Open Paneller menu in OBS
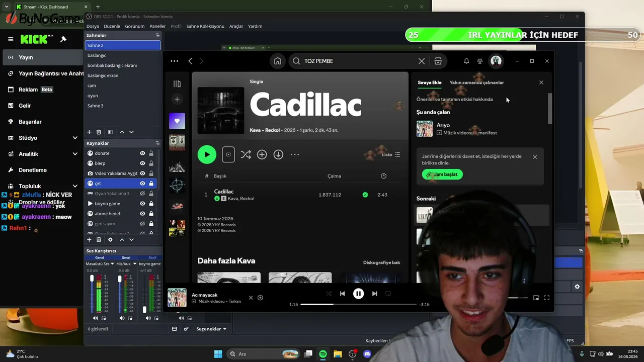 click(x=157, y=26)
